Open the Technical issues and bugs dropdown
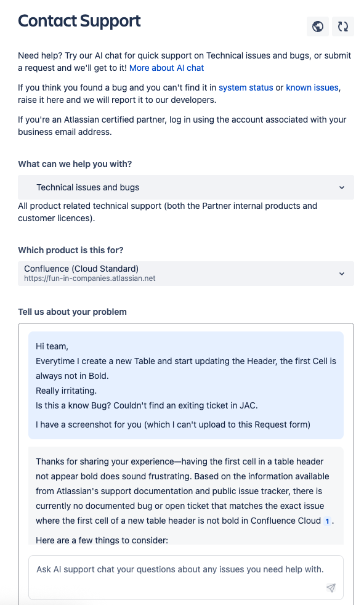 [186, 187]
